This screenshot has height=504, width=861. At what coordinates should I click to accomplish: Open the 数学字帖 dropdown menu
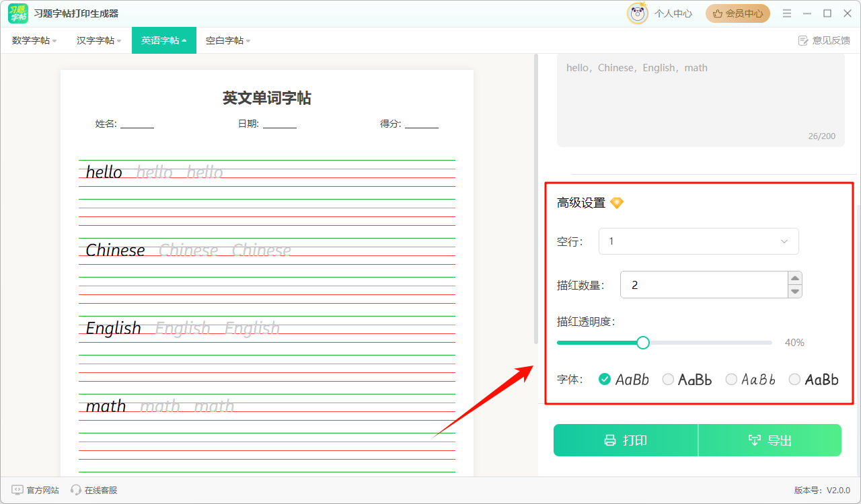(x=34, y=40)
